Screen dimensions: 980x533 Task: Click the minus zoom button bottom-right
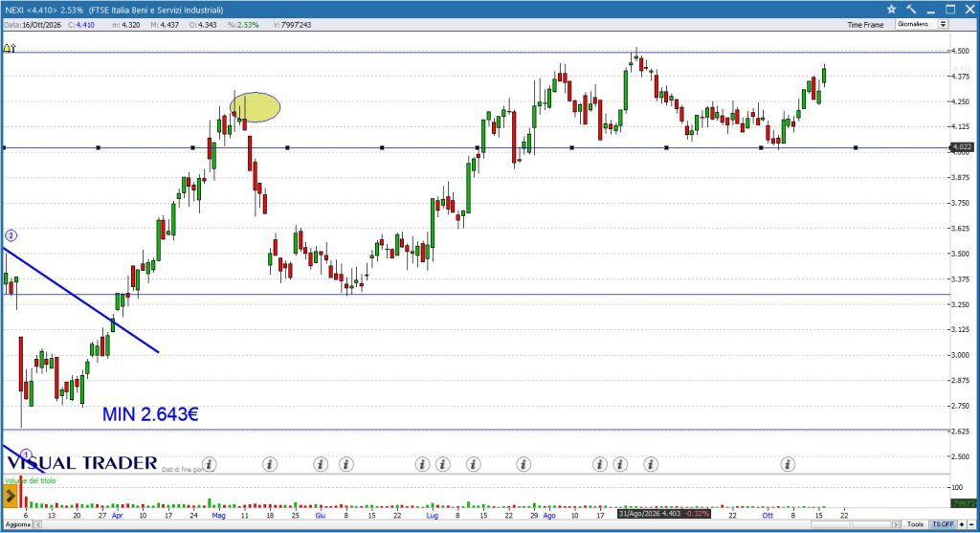[x=972, y=524]
